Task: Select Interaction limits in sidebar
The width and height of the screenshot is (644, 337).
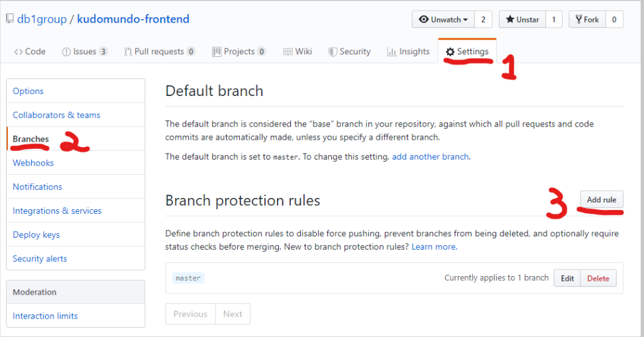Action: click(x=76, y=316)
